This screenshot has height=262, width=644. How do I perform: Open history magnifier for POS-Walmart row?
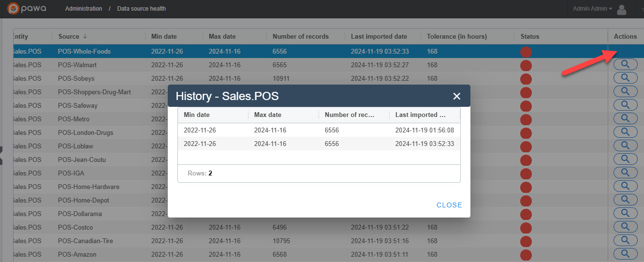point(625,64)
